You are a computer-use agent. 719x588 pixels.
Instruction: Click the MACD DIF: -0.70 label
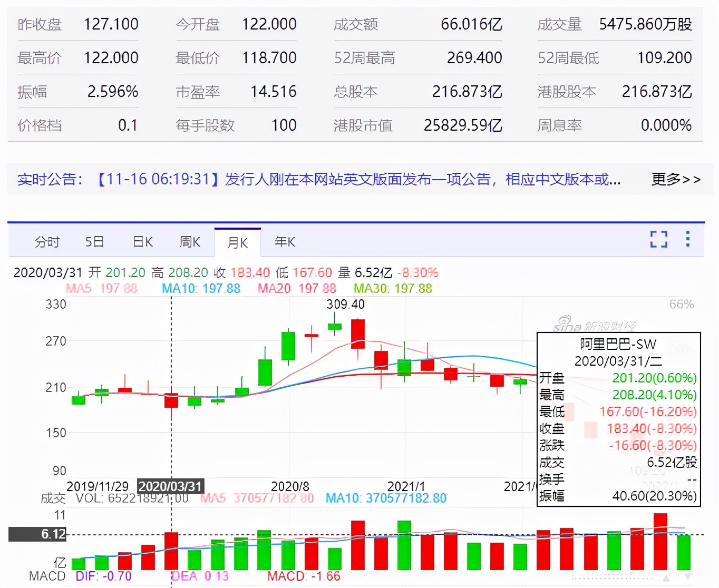pyautogui.click(x=103, y=576)
